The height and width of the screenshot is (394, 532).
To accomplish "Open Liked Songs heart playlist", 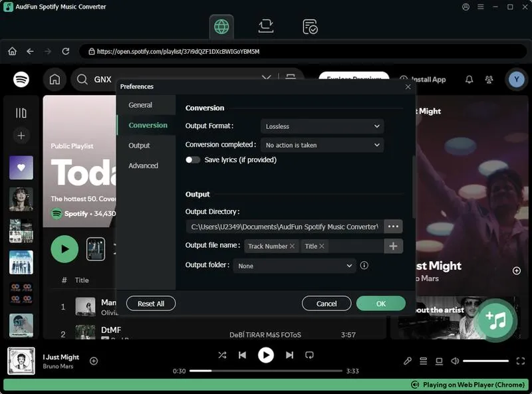I will point(21,167).
